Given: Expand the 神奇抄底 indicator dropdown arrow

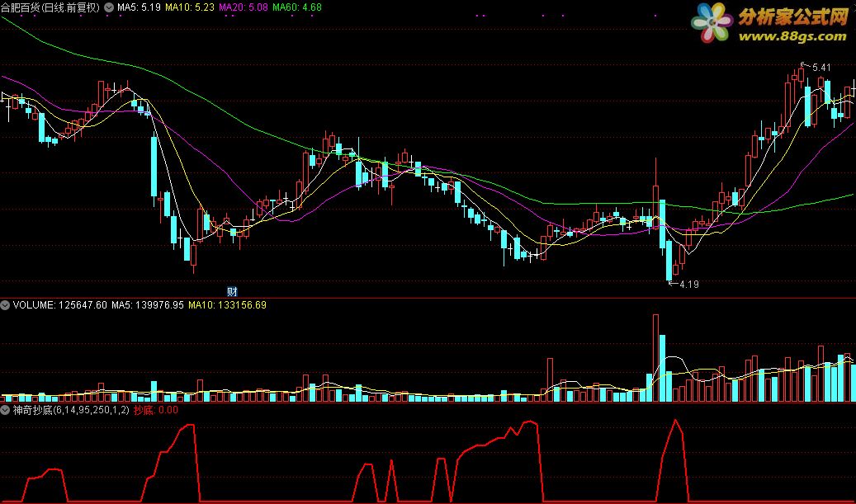Looking at the screenshot, I should pos(6,410).
